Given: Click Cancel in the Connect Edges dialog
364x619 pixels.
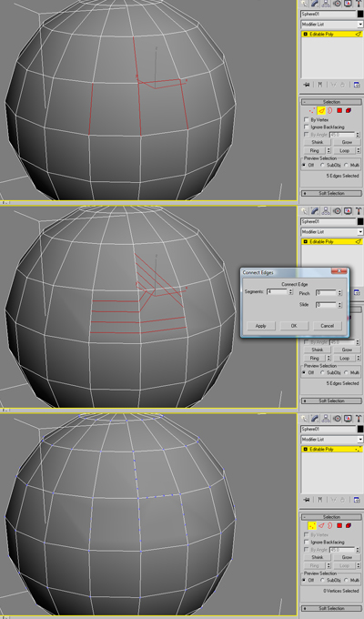Looking at the screenshot, I should tap(328, 326).
